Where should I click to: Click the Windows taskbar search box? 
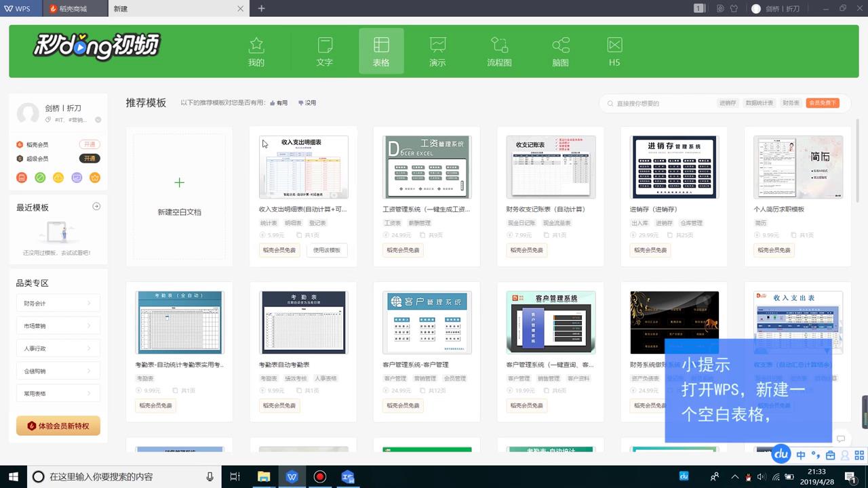click(124, 476)
